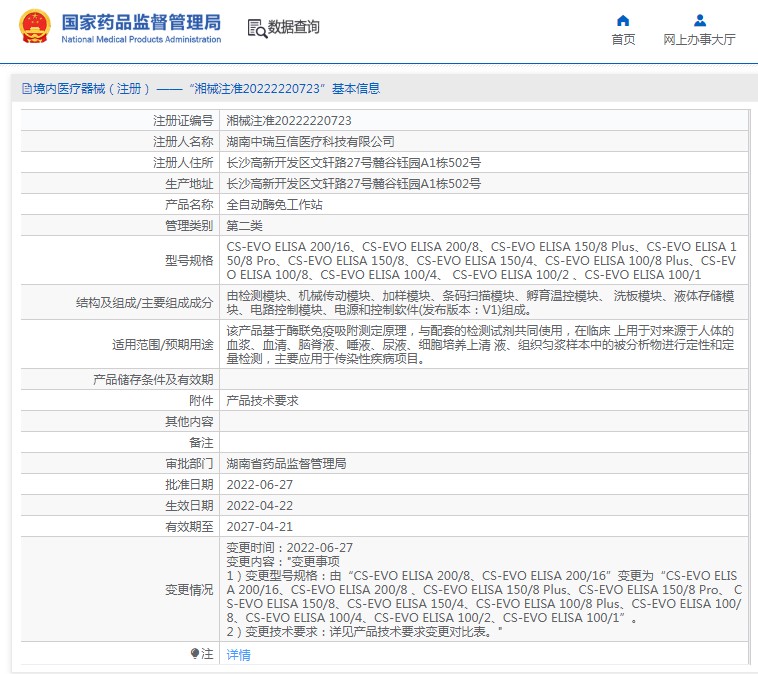Viewport: 758px width, 674px height.
Task: Click the 变更情况 change details text
Action: [484, 589]
